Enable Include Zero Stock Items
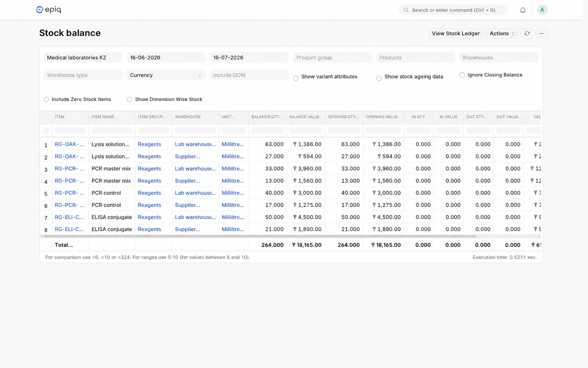588x368 pixels. coord(46,99)
